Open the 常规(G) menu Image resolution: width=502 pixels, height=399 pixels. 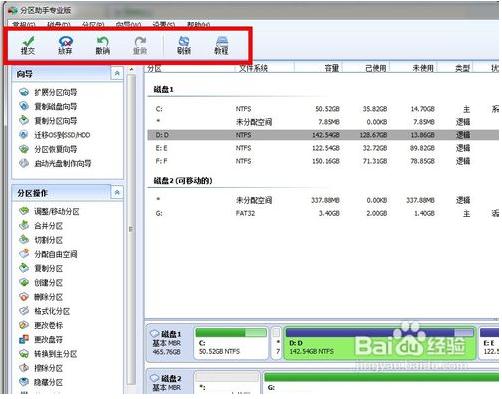(23, 25)
